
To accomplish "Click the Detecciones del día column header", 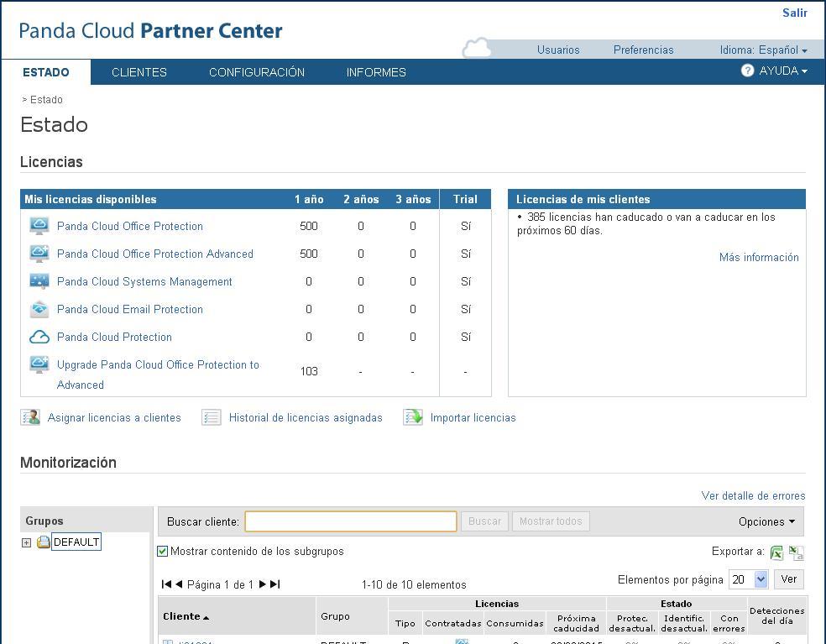I will coord(777,615).
